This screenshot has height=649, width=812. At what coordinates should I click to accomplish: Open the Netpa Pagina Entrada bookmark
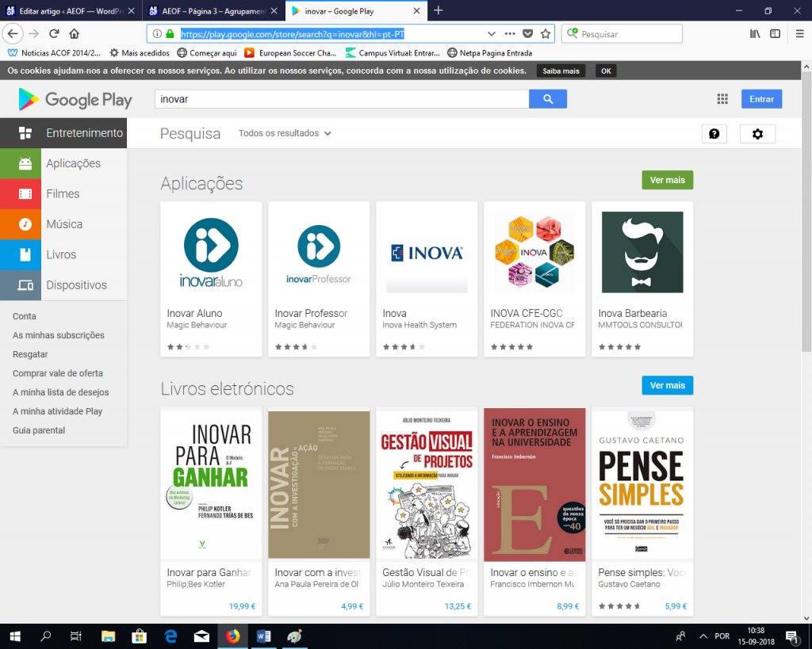tap(490, 53)
